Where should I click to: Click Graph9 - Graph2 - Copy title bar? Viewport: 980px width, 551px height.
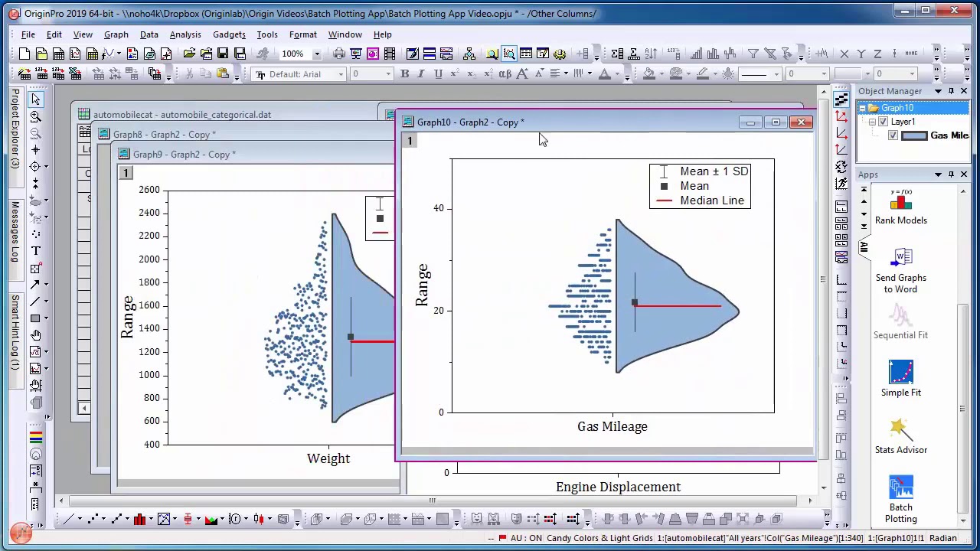pos(256,155)
